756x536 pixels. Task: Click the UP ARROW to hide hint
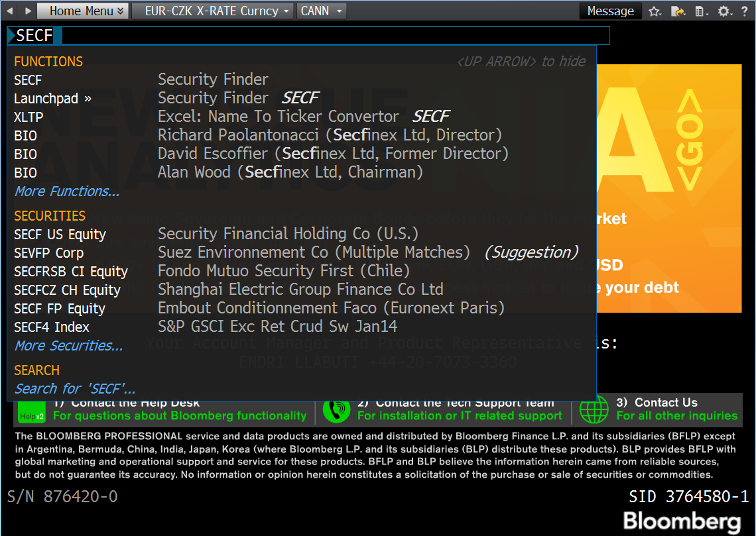coord(521,62)
